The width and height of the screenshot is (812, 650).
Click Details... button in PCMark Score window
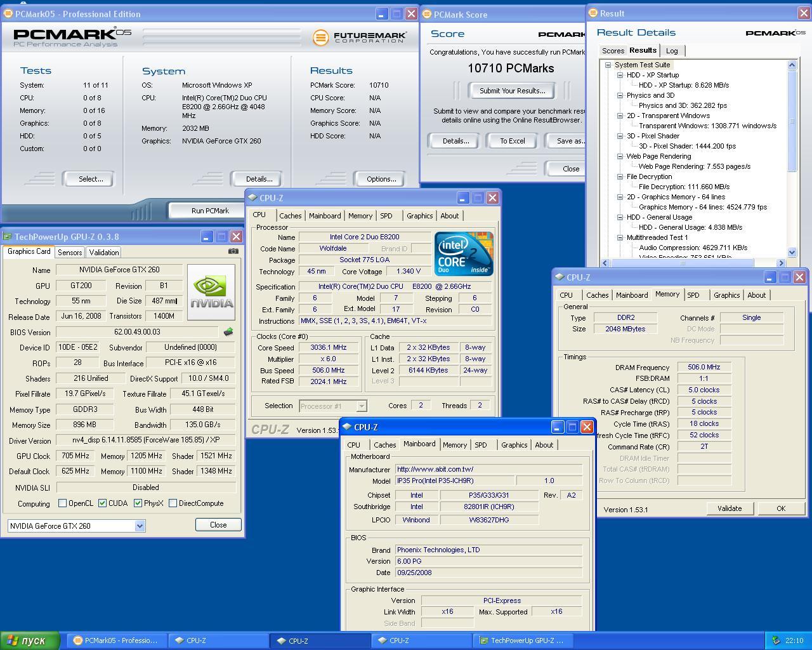point(455,141)
